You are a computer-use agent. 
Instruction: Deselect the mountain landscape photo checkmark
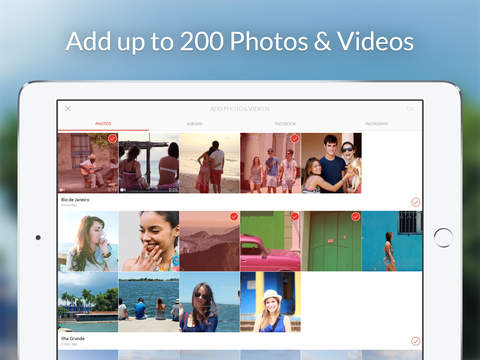tap(234, 216)
